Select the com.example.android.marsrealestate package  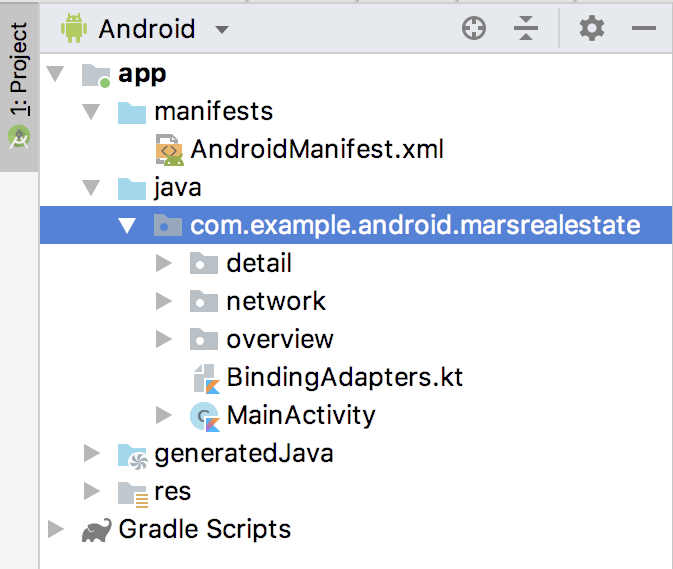tap(414, 226)
